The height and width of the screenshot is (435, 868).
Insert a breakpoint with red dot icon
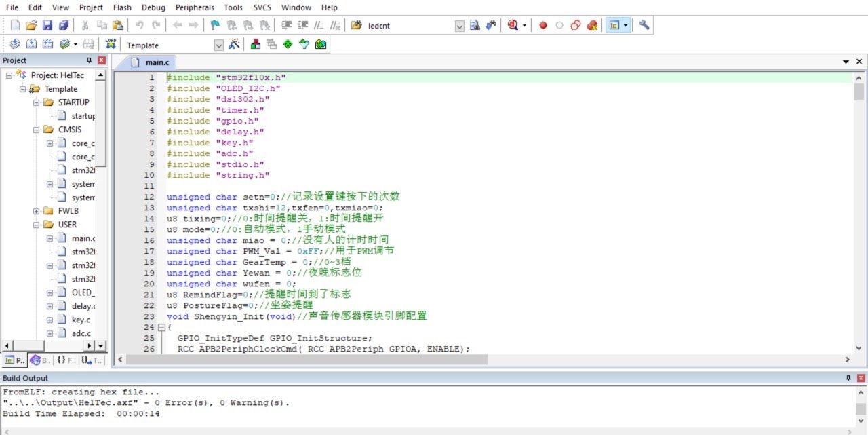[542, 26]
